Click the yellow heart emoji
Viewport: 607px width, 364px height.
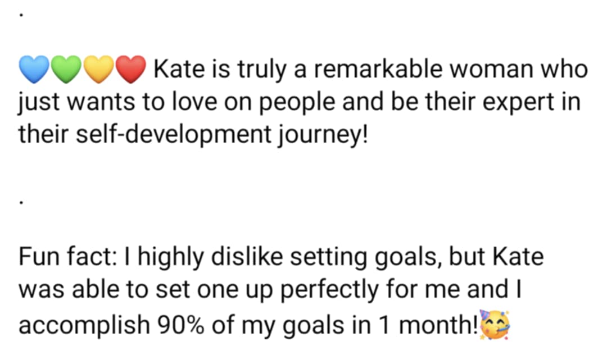pos(99,69)
